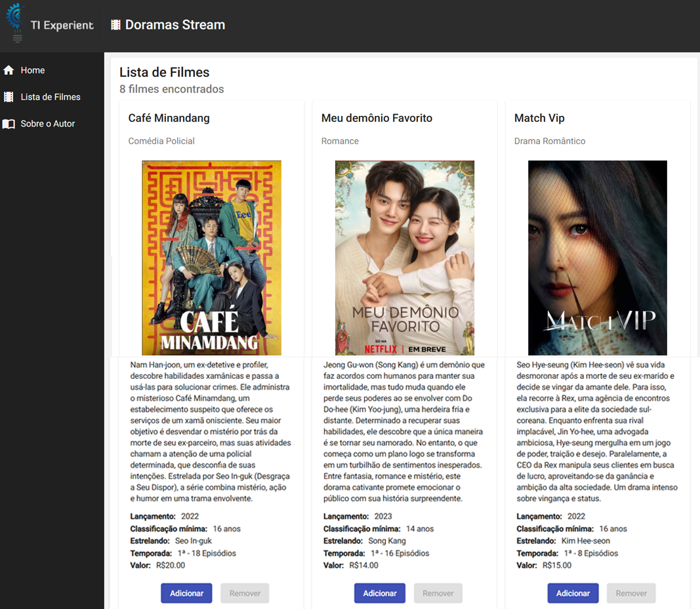Click the Lista de Filmes page heading

point(164,72)
